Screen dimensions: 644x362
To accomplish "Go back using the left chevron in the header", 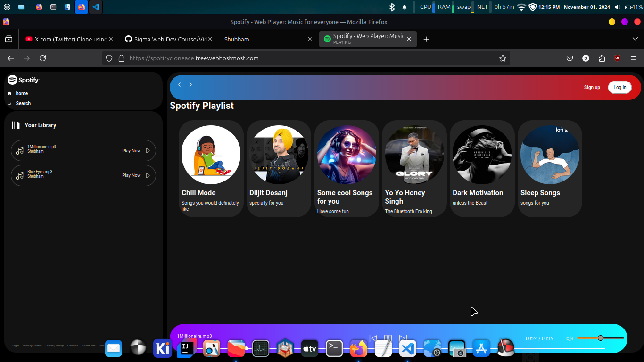I will [179, 84].
